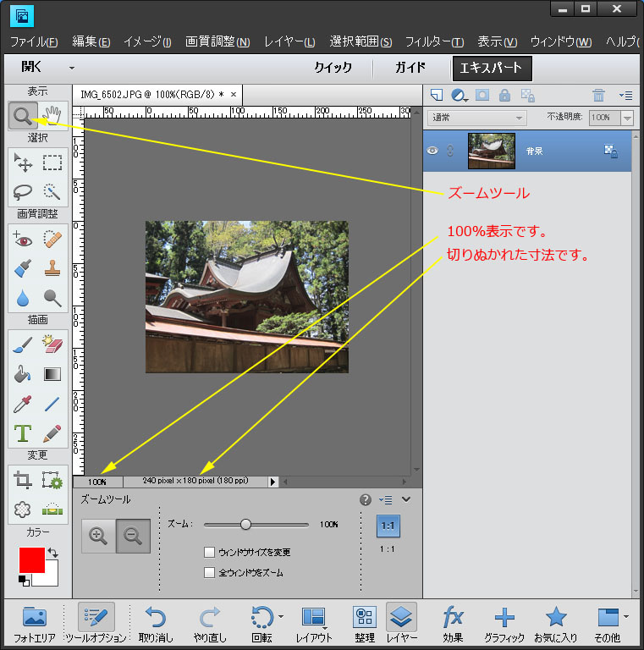644x650 pixels.
Task: Enable the resize window checkbox
Action: coord(209,552)
